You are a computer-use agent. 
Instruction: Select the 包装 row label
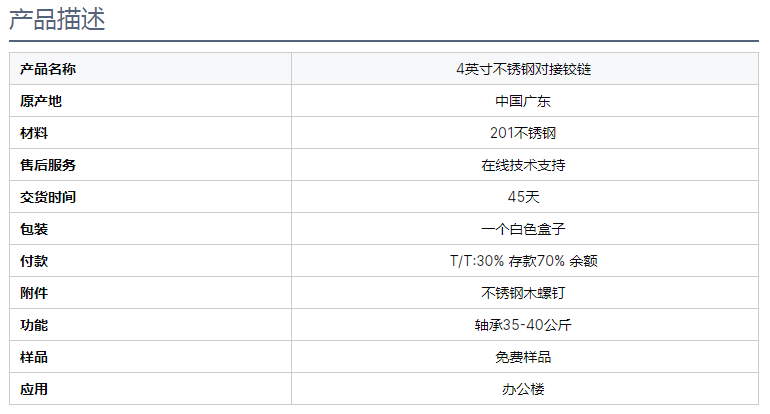(x=34, y=229)
